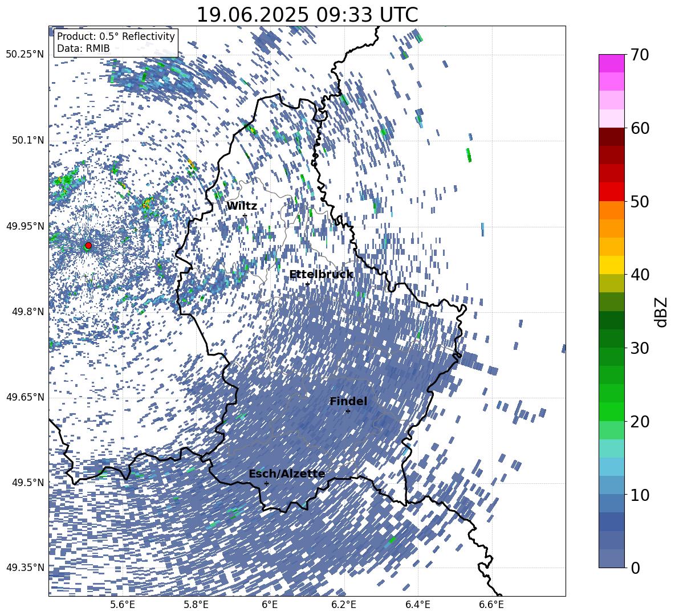Click the 50.25°N latitude tick label
The height and width of the screenshot is (616, 675).
[x=26, y=55]
